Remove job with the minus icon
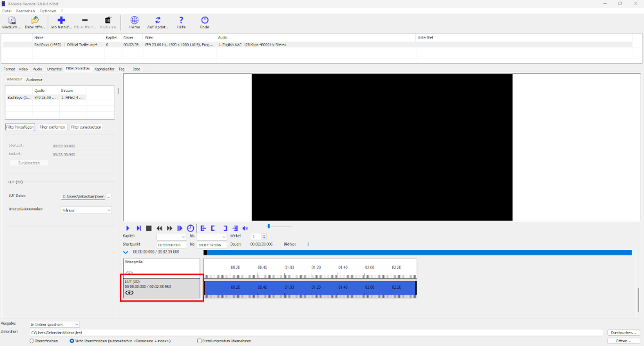The height and width of the screenshot is (346, 644). [84, 20]
